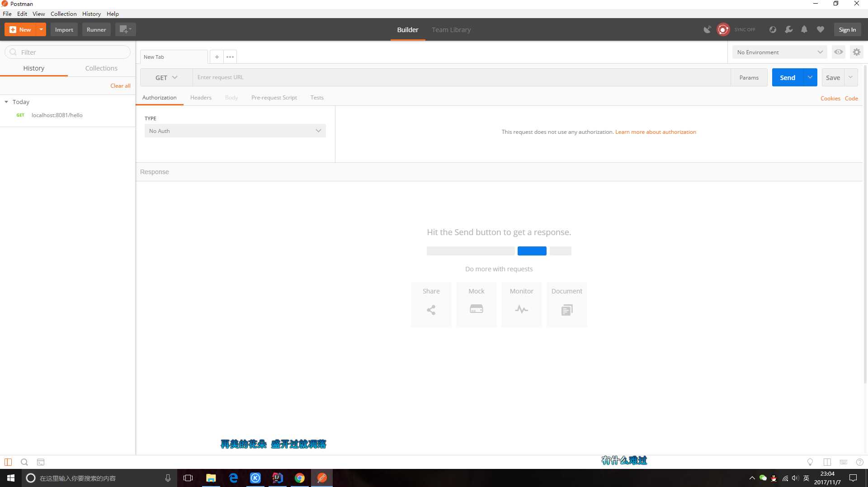Click the lightbulb icon in status bar
This screenshot has height=487, width=868.
[810, 462]
